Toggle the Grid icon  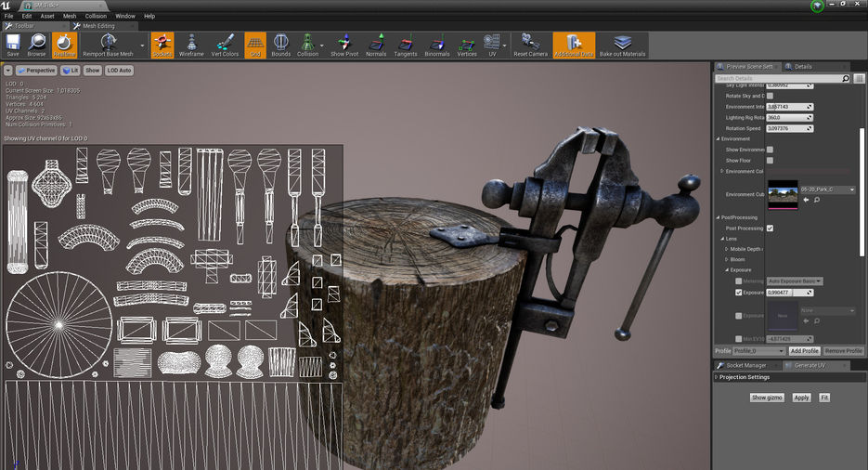[255, 46]
